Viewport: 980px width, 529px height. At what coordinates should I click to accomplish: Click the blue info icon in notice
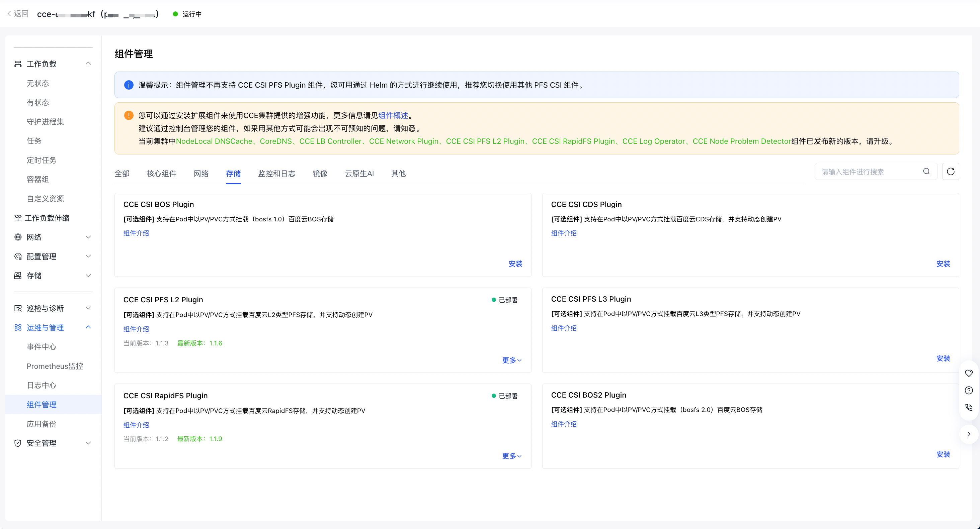(x=129, y=85)
